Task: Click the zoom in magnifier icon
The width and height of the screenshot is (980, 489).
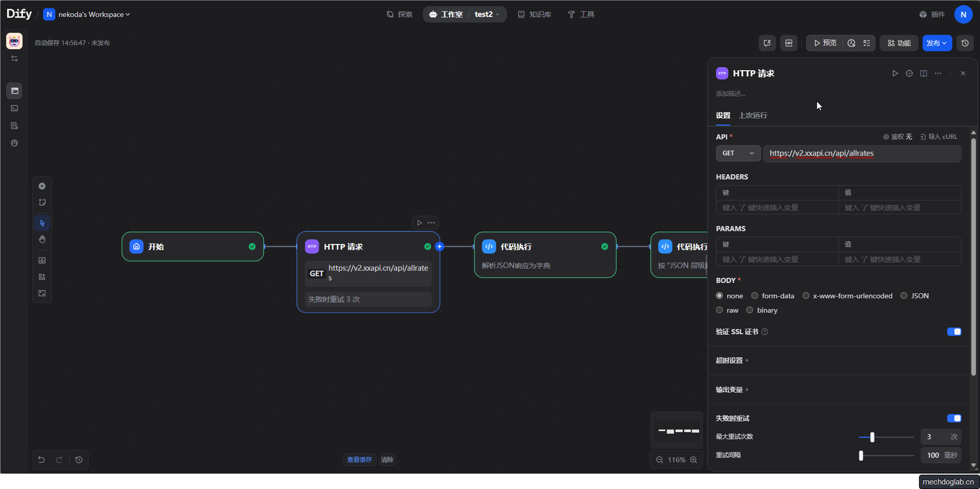Action: click(693, 460)
